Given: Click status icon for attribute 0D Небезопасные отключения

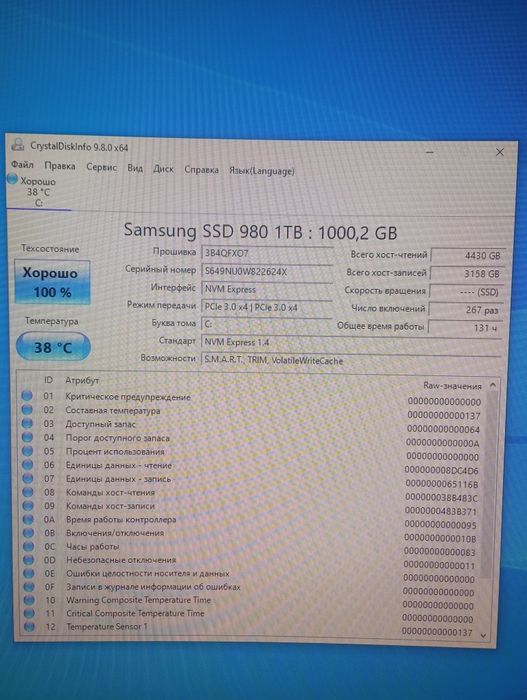Looking at the screenshot, I should (29, 559).
